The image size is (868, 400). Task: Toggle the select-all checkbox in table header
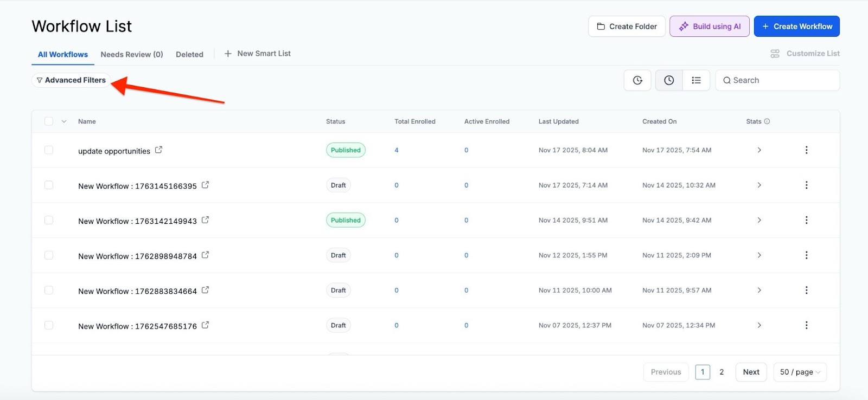(49, 121)
